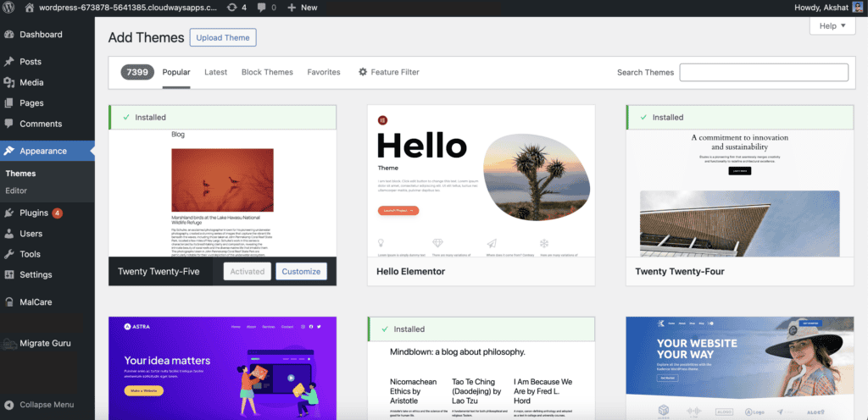Click the New link in admin bar
The image size is (868, 420).
(309, 8)
